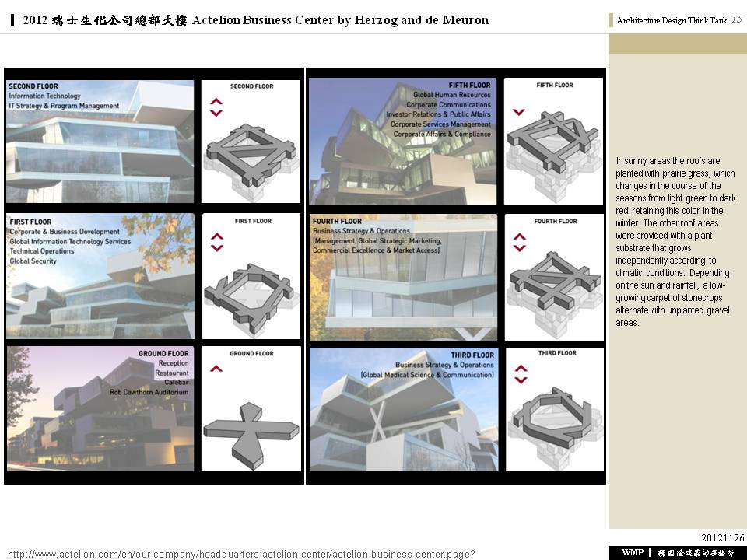
Task: Click the down arrow in Third Floor panel
Action: point(521,380)
